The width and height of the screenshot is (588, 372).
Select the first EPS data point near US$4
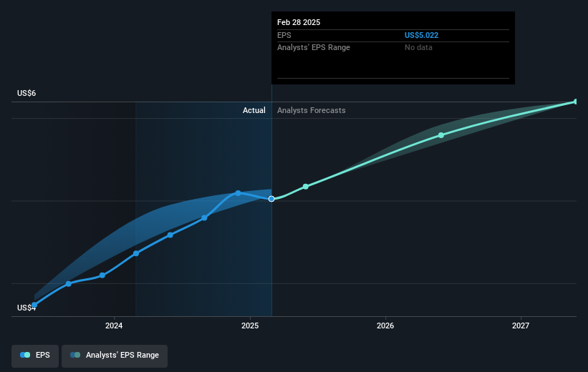click(34, 305)
